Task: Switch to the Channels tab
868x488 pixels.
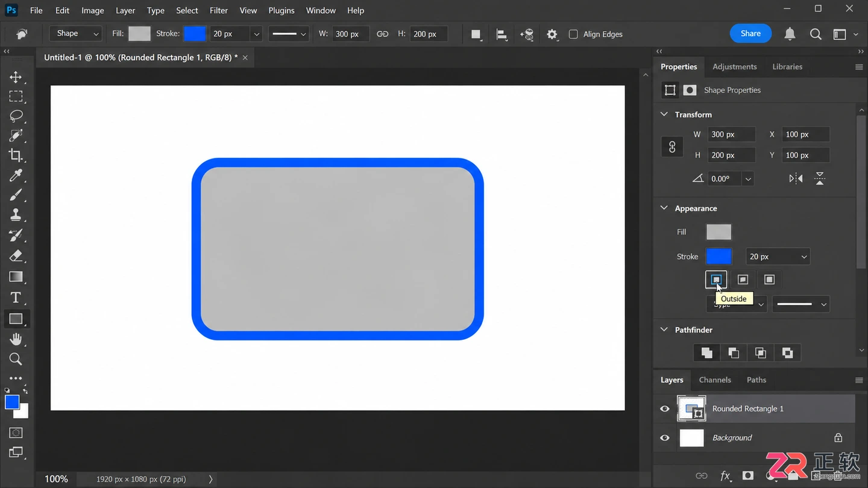Action: pyautogui.click(x=715, y=380)
